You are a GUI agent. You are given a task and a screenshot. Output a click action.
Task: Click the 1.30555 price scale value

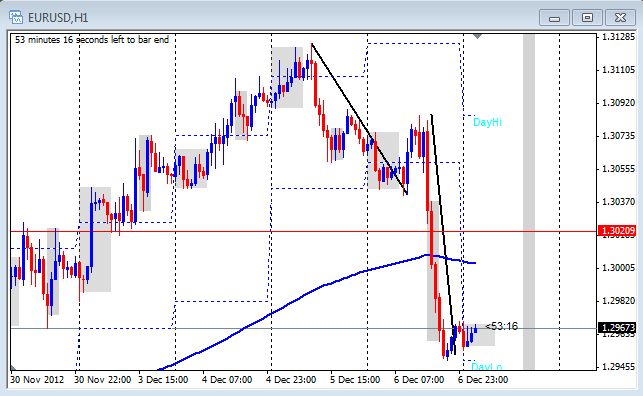[x=618, y=169]
